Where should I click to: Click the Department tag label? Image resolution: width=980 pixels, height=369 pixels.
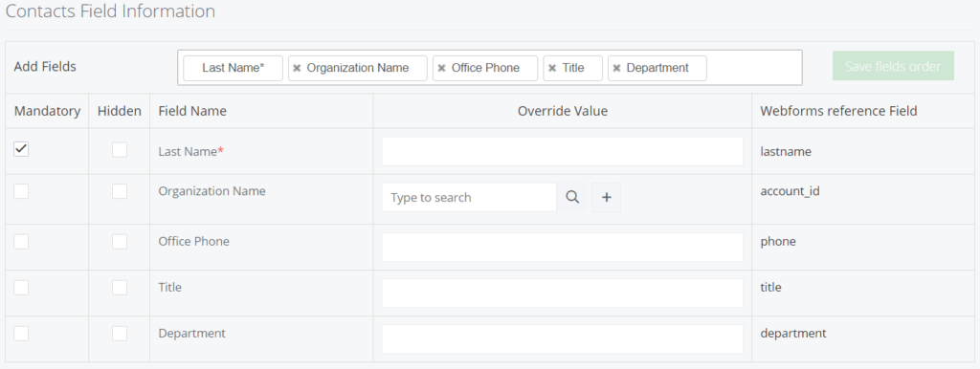[x=657, y=68]
